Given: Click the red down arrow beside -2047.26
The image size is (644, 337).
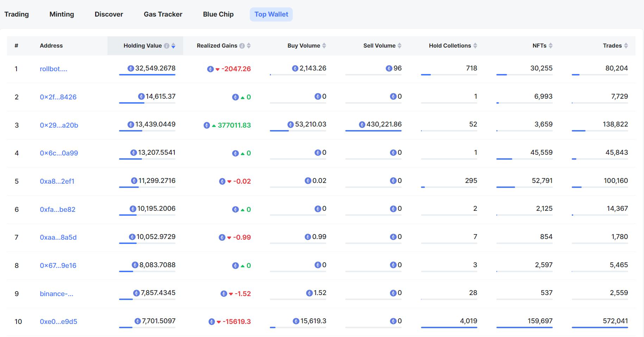Looking at the screenshot, I should (218, 69).
